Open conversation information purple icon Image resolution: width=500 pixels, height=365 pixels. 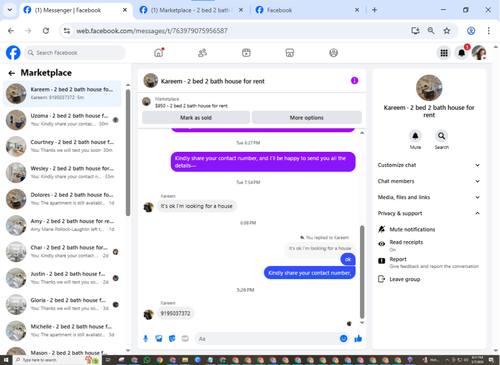pos(354,81)
